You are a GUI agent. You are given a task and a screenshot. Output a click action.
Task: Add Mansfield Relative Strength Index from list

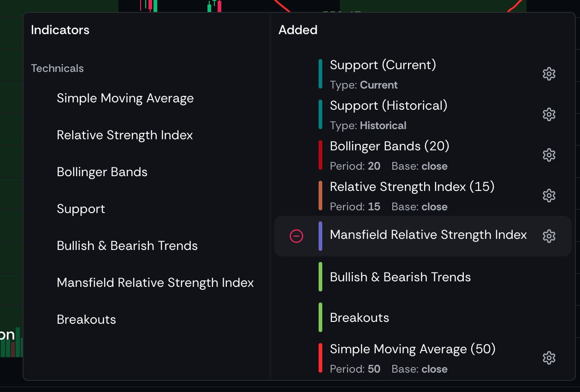click(x=155, y=283)
